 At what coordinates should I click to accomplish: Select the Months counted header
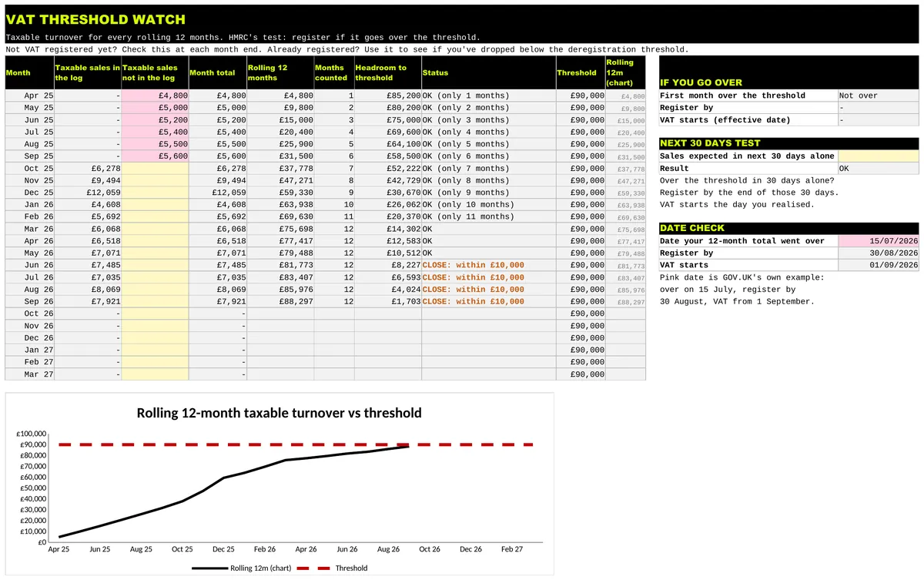click(x=333, y=72)
